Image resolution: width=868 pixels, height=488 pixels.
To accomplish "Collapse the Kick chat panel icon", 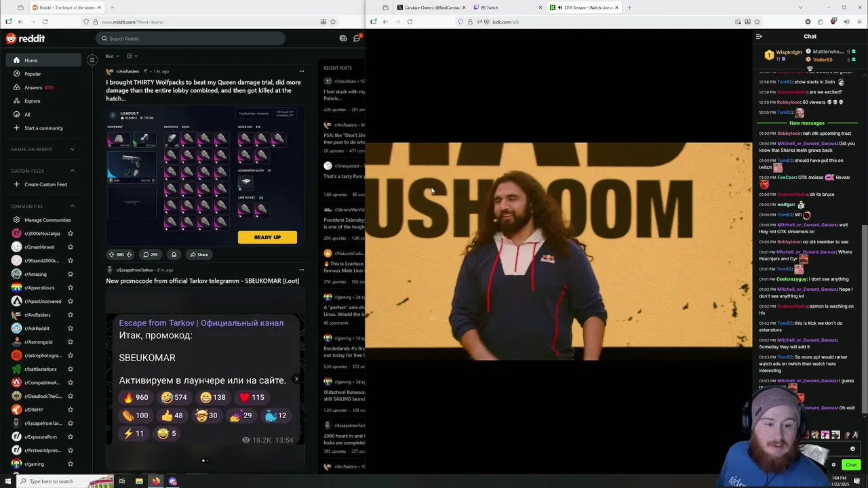I will (759, 37).
